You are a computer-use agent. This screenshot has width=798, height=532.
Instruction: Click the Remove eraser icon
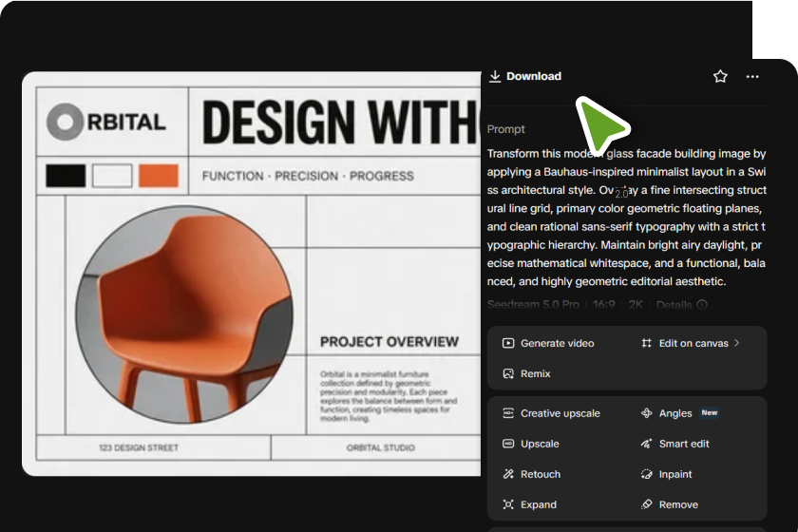click(646, 504)
